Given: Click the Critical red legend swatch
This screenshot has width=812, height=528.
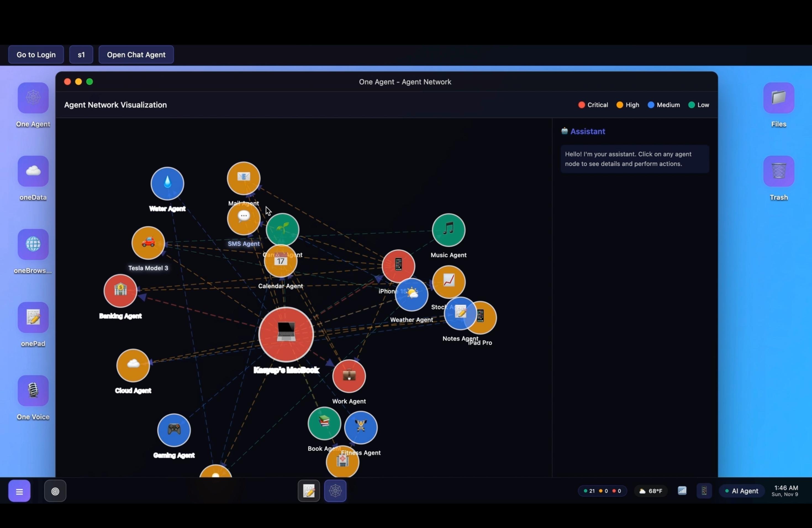Looking at the screenshot, I should (x=582, y=105).
